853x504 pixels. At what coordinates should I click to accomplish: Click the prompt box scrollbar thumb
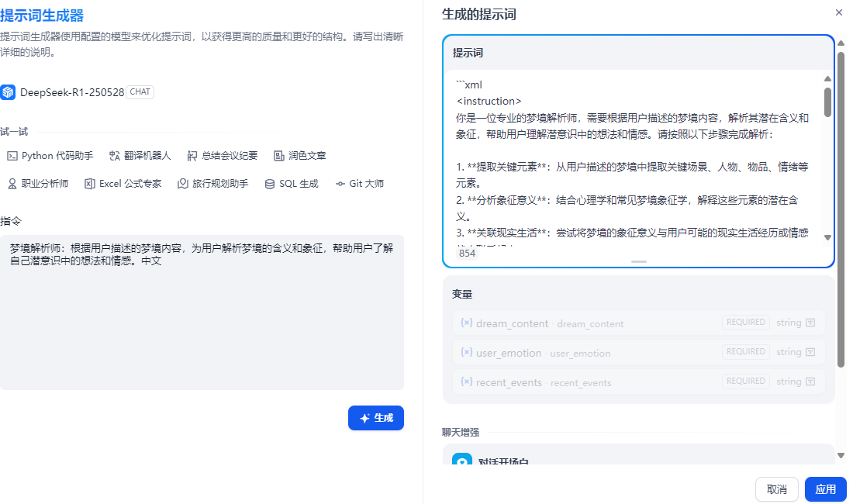click(827, 102)
